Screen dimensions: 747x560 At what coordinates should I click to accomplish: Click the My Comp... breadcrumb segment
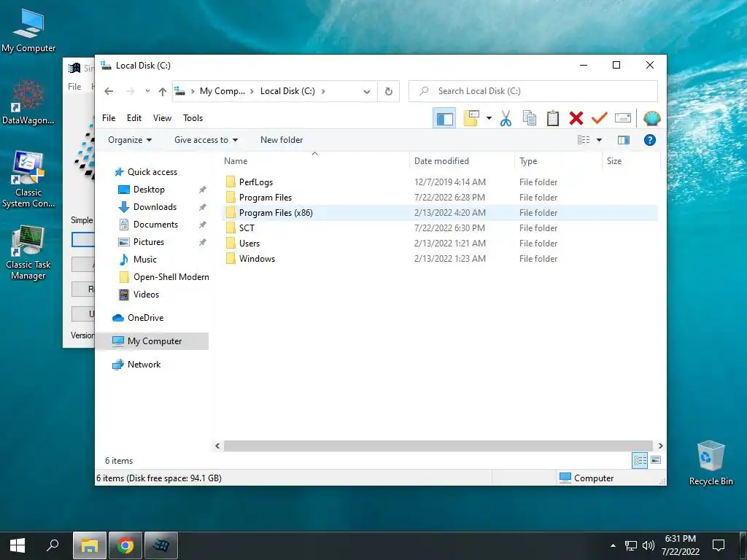click(222, 91)
